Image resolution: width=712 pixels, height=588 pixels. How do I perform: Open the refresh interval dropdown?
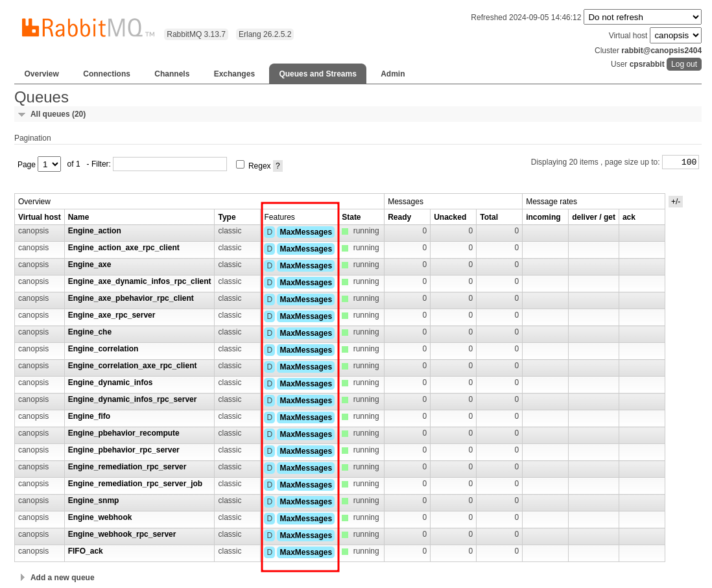coord(642,18)
